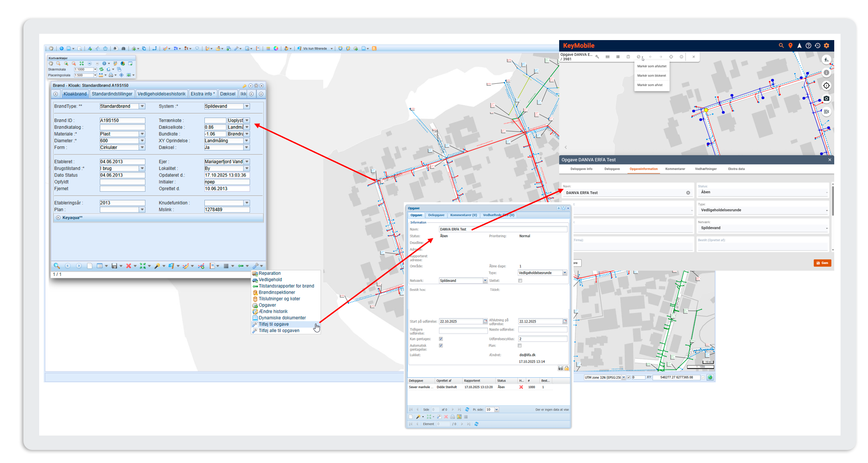Image resolution: width=868 pixels, height=463 pixels.
Task: Click the magnifier search icon in Brønd toolbar
Action: click(x=57, y=266)
